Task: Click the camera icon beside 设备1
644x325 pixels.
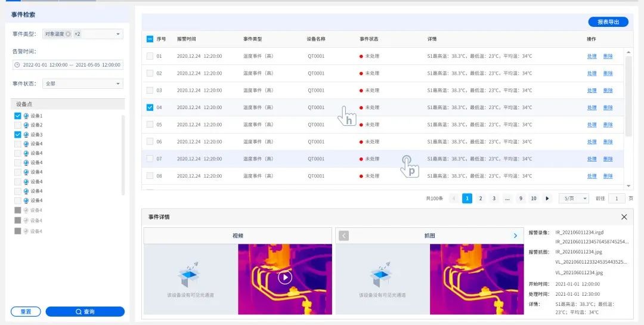Action: 26,116
